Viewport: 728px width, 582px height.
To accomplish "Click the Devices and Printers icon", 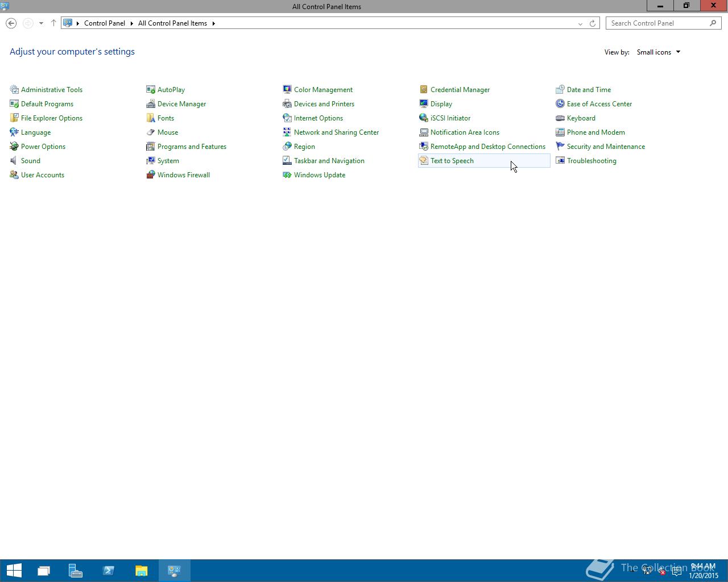I will click(x=287, y=103).
